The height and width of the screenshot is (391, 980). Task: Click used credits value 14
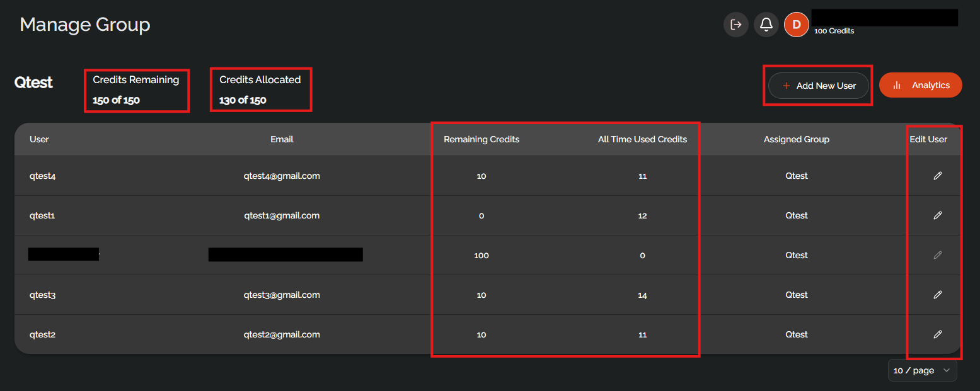[642, 295]
